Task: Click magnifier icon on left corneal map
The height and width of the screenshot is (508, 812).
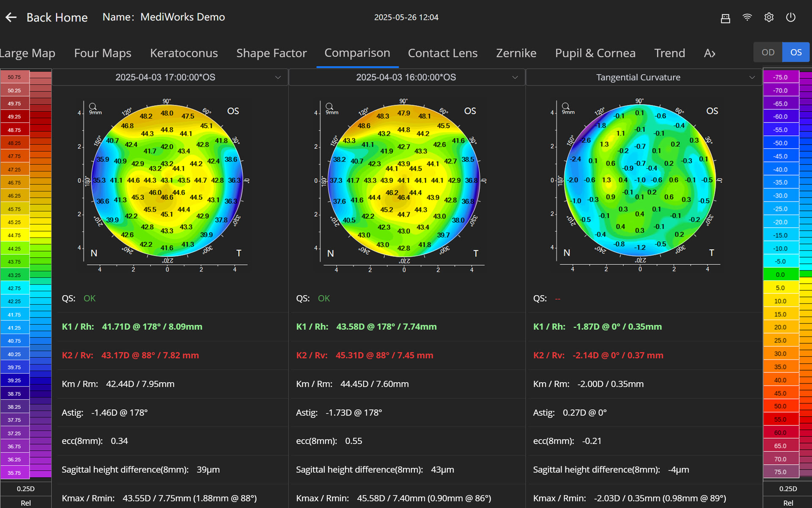Action: pos(93,106)
